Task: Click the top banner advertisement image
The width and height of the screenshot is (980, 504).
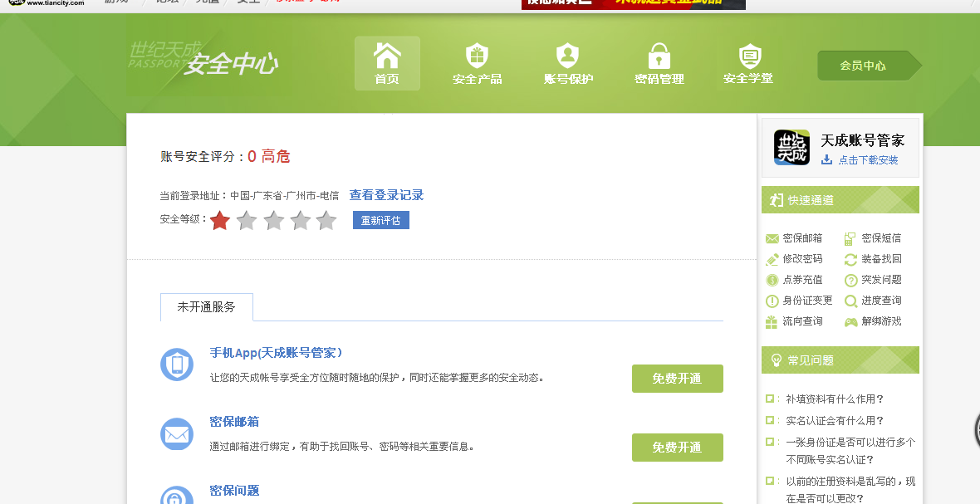Action: (x=634, y=4)
